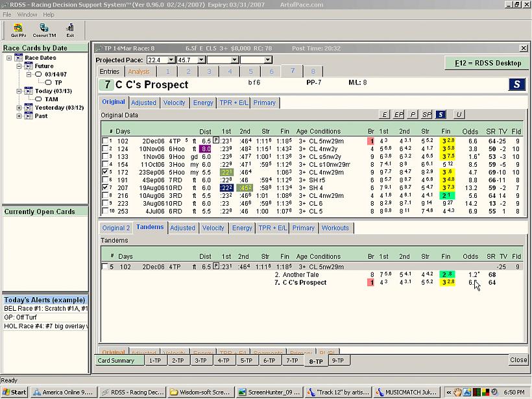Expand the Past tree node
This screenshot has width=532, height=399.
(x=19, y=116)
